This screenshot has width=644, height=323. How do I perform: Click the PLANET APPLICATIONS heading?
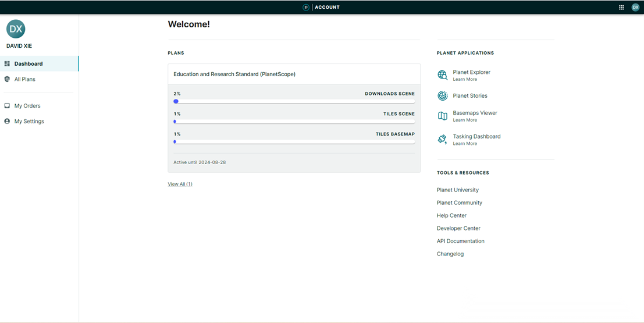[465, 53]
